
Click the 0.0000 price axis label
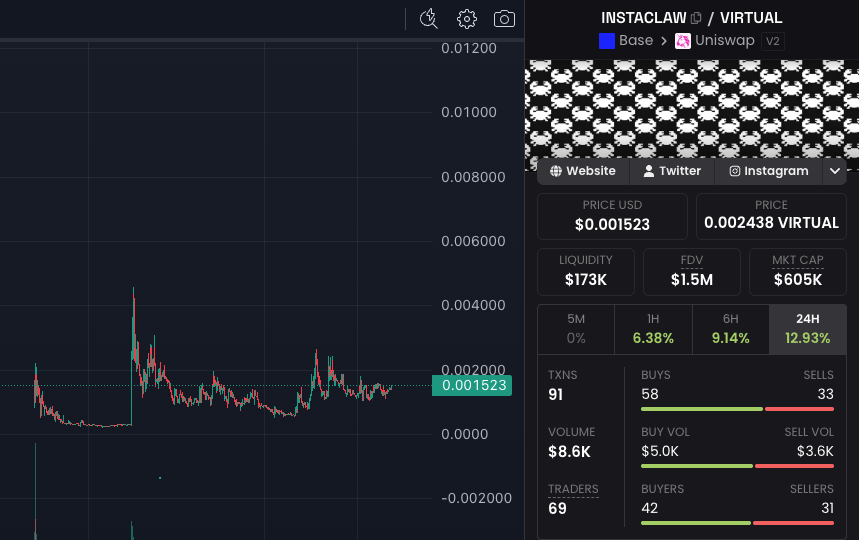point(465,434)
